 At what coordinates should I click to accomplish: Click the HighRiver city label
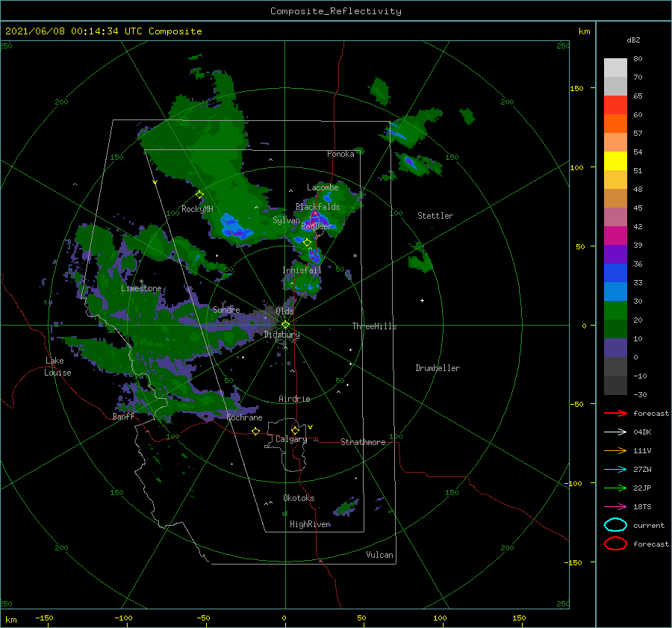[x=310, y=524]
